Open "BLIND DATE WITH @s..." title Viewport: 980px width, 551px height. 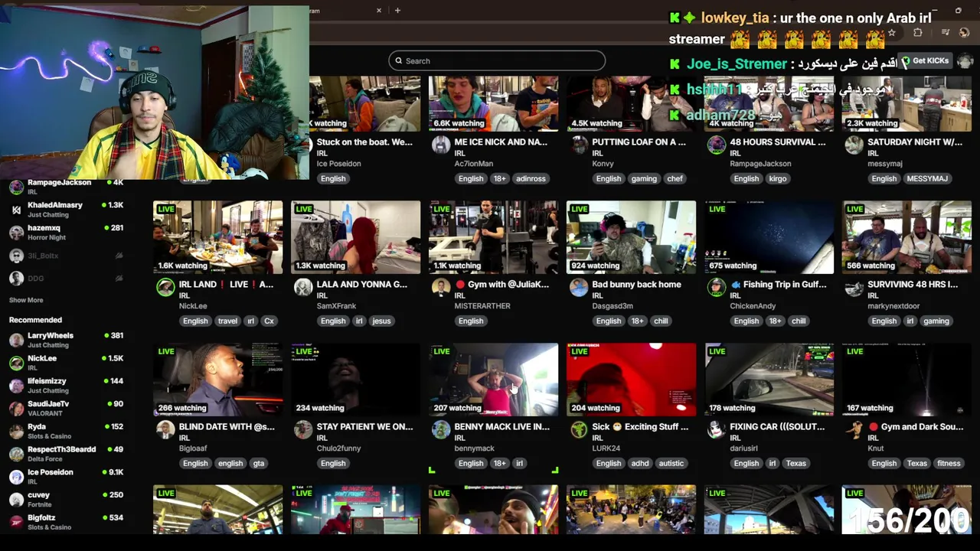pos(227,426)
